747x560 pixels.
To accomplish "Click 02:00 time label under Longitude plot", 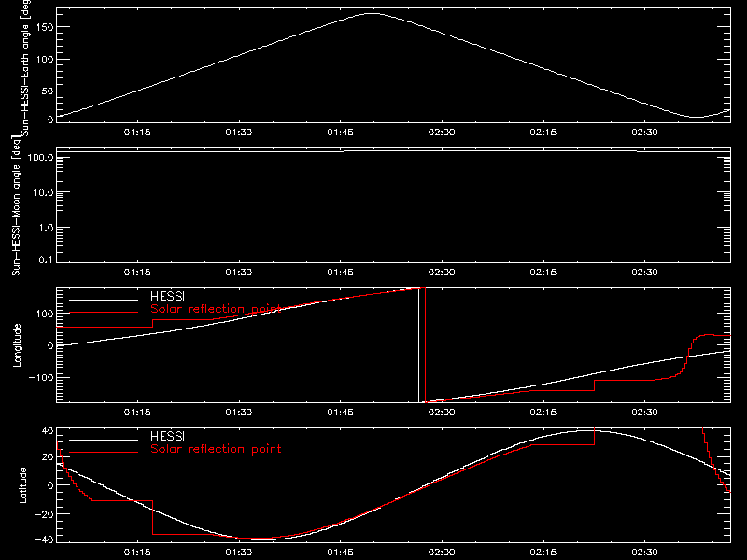I will (442, 412).
